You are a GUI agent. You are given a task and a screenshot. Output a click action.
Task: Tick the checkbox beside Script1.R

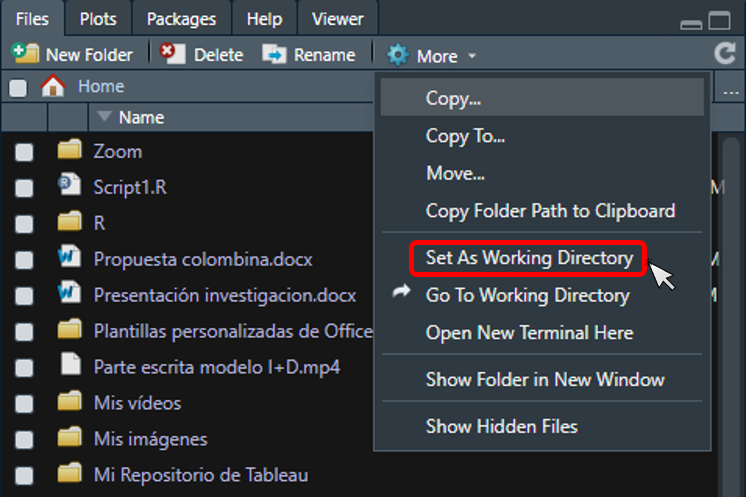coord(24,188)
